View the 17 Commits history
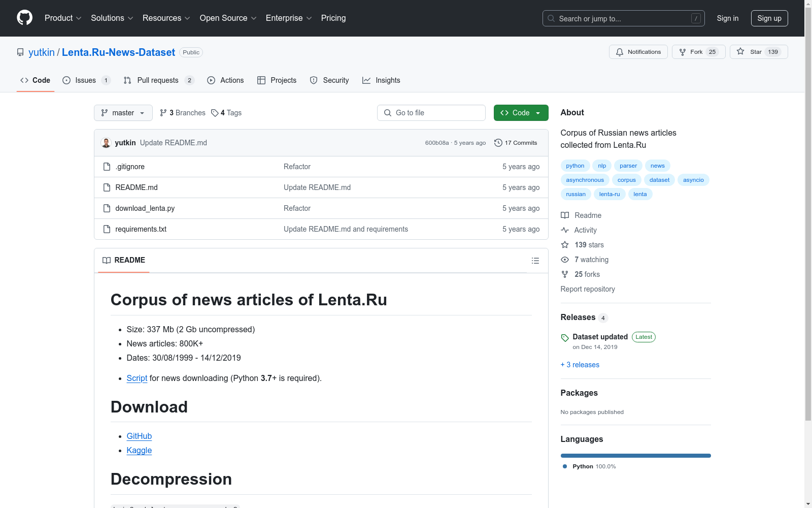Image resolution: width=812 pixels, height=508 pixels. point(516,143)
